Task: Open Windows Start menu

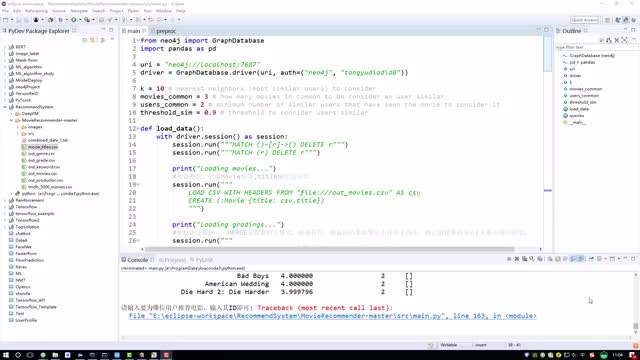Action: tap(6, 355)
